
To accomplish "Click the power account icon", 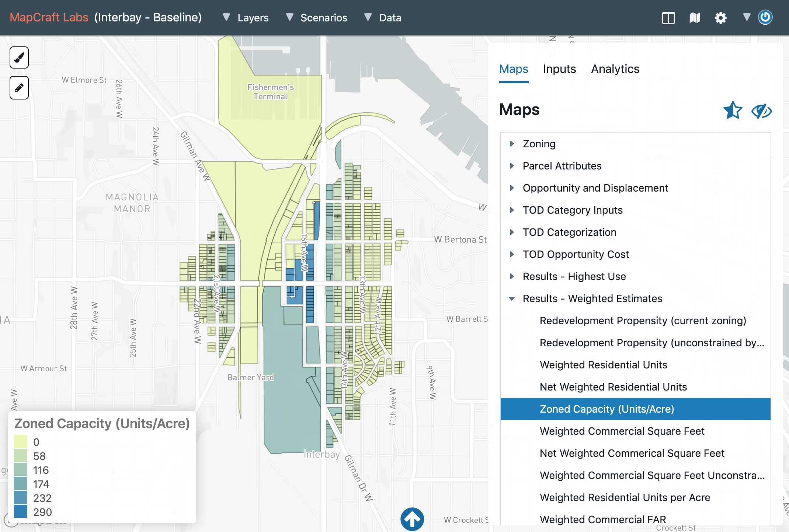I will 765,17.
